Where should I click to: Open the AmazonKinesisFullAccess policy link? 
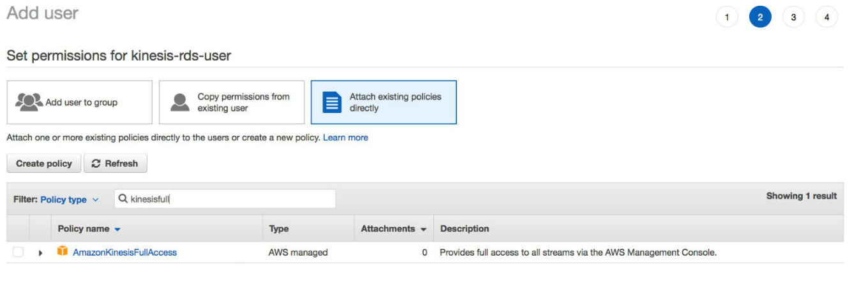point(124,253)
